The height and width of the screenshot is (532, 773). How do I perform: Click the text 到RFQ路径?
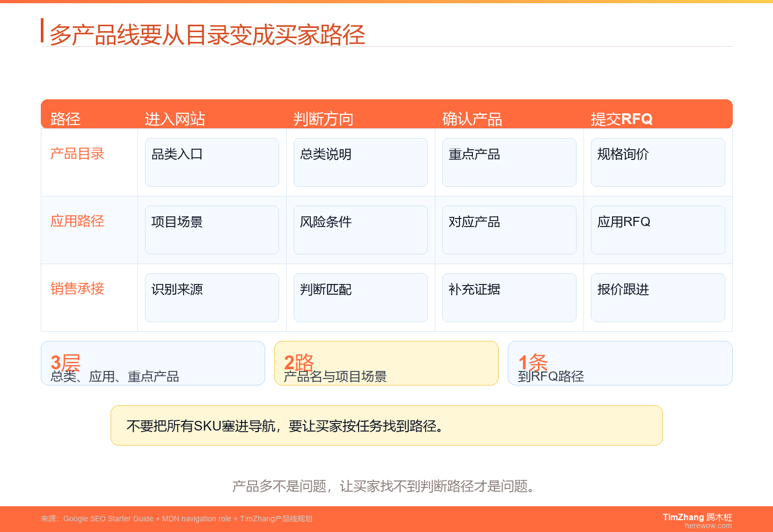(x=551, y=377)
